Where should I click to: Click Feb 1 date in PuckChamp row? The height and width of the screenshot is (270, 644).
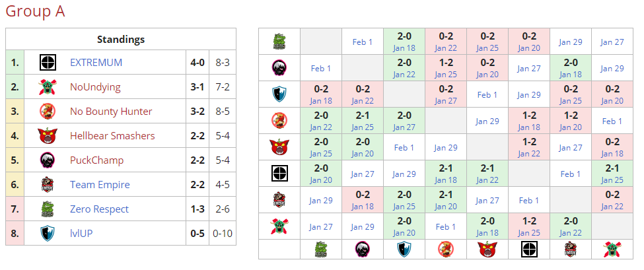321,68
